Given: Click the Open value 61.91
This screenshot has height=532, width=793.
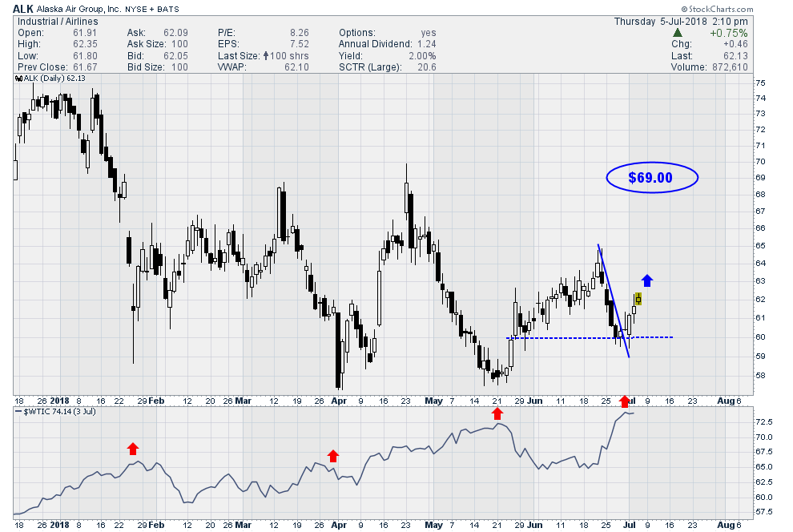Looking at the screenshot, I should [85, 33].
